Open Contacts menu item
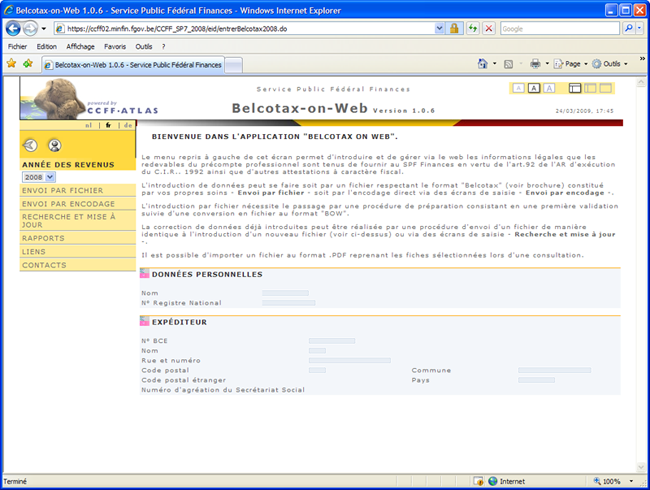This screenshot has width=650, height=490. (78, 265)
